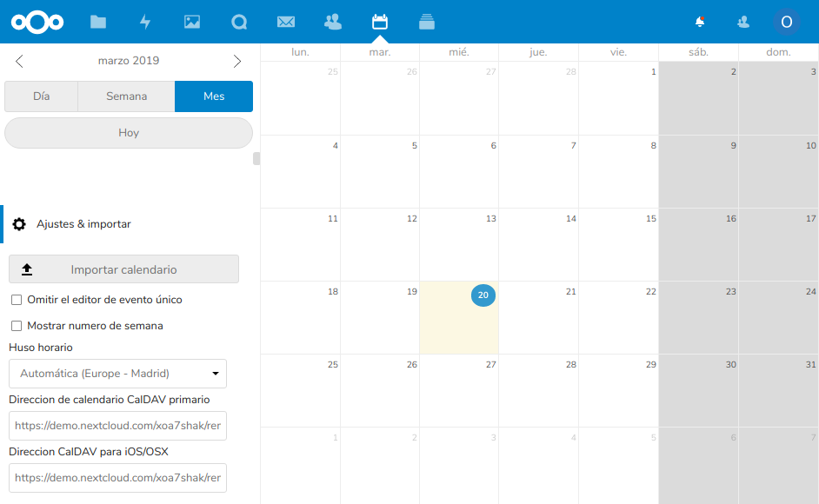Enable Omitir el editor de evento único
Screen dimensions: 819x504
(x=17, y=300)
